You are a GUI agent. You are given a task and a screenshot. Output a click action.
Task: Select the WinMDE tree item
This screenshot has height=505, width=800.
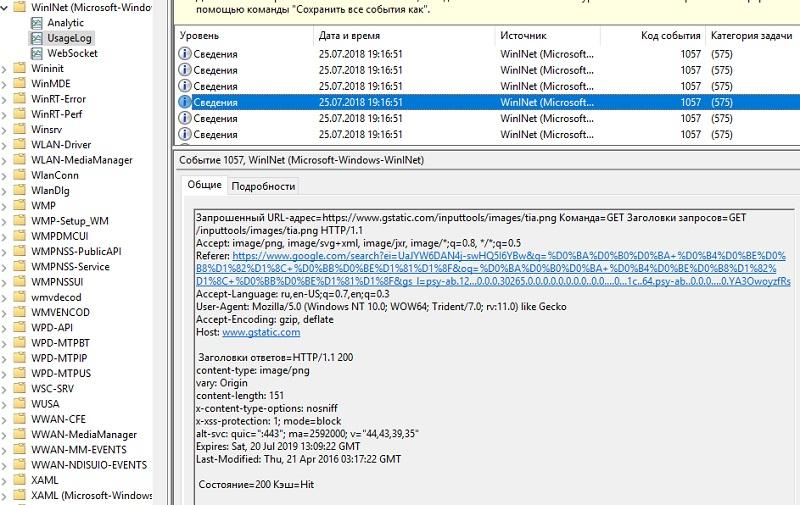click(x=51, y=84)
